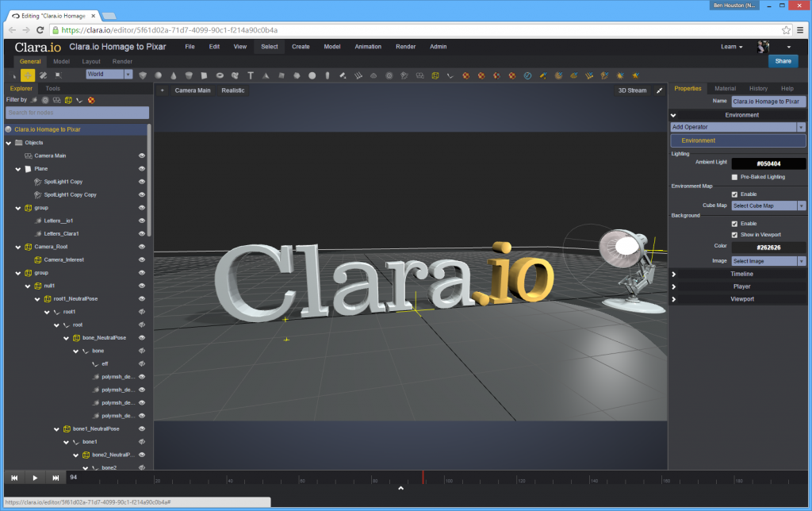Screen dimensions: 812x511
Task: Open the Render menu
Action: pyautogui.click(x=405, y=47)
